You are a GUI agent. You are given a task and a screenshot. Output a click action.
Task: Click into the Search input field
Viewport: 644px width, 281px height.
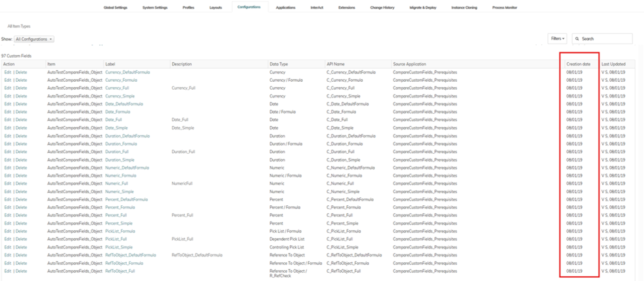[x=602, y=39]
